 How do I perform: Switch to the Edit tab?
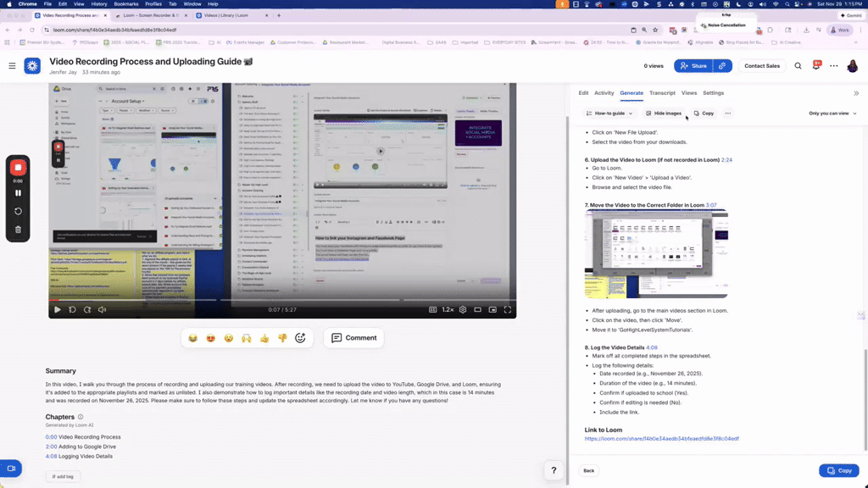pos(583,93)
